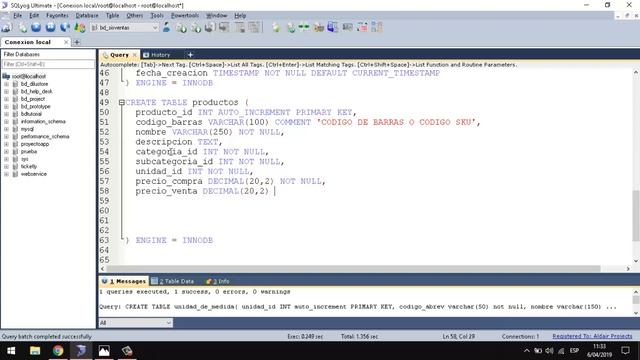The width and height of the screenshot is (640, 360).
Task: Click the Create new connection toolbar icon
Action: tap(7, 27)
